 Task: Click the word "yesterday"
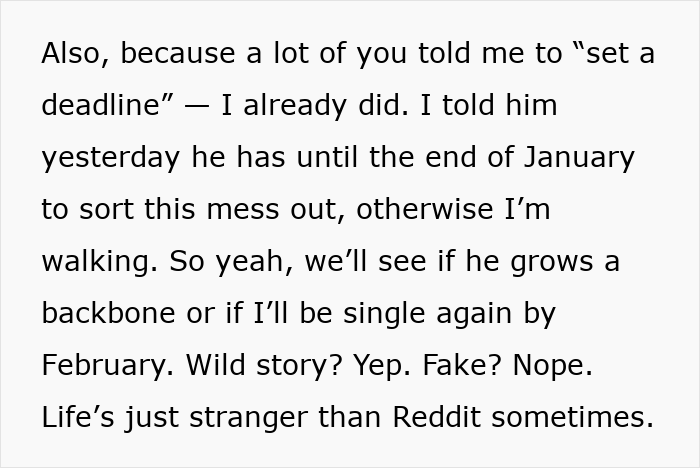coord(111,158)
